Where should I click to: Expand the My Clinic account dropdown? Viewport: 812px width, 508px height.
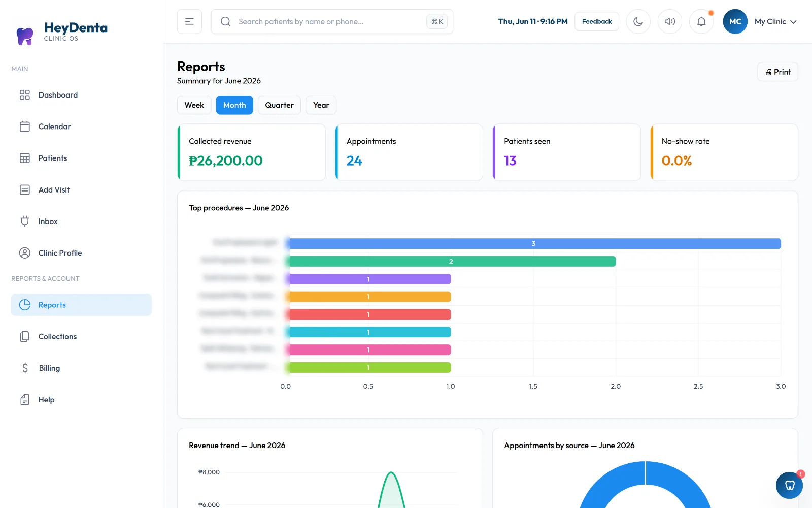point(775,21)
